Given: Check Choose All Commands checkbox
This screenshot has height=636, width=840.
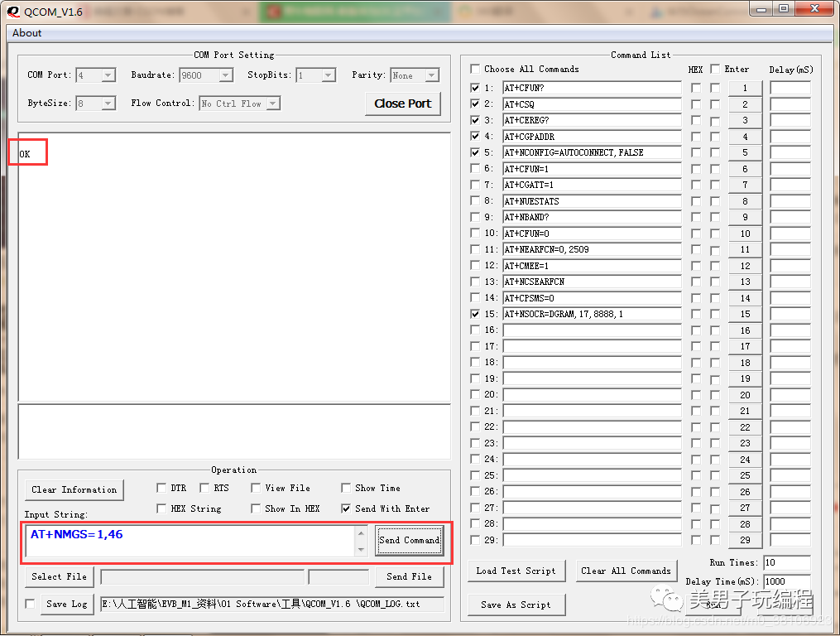Looking at the screenshot, I should 475,69.
